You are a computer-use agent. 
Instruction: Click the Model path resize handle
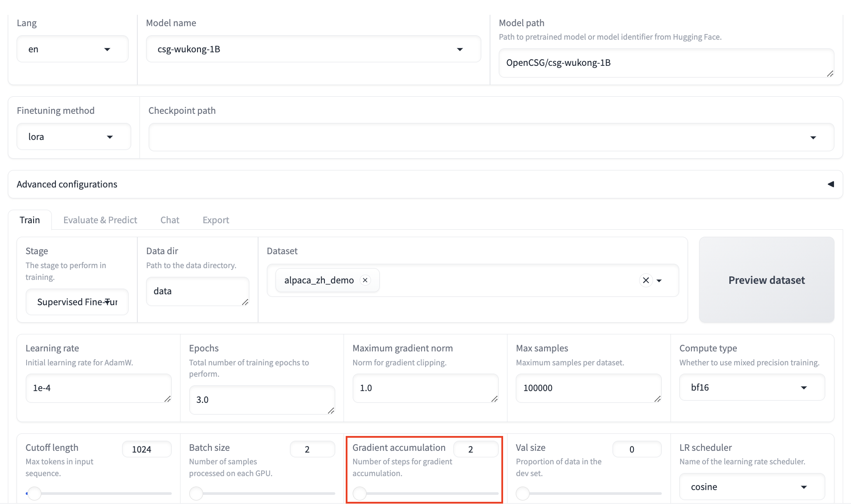click(x=830, y=74)
